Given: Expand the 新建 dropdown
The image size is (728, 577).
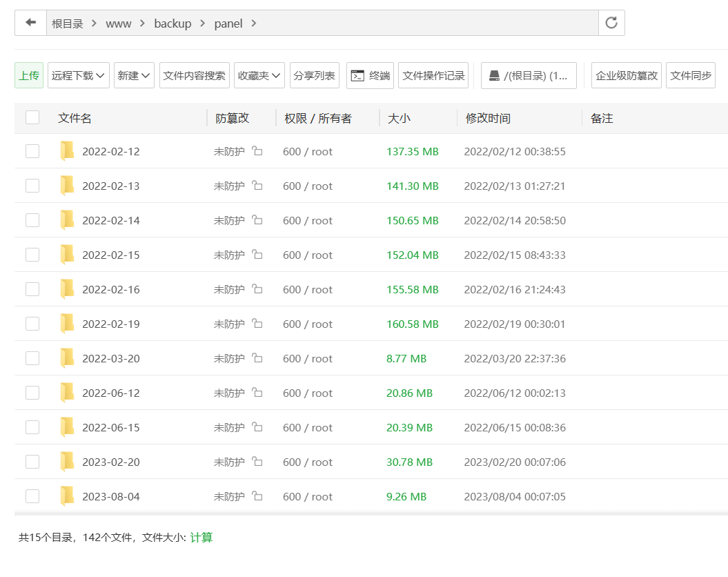Looking at the screenshot, I should coord(134,75).
